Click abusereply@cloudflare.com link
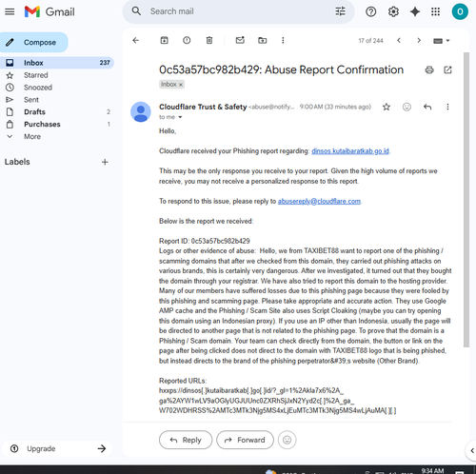This screenshot has width=476, height=474. [x=319, y=201]
